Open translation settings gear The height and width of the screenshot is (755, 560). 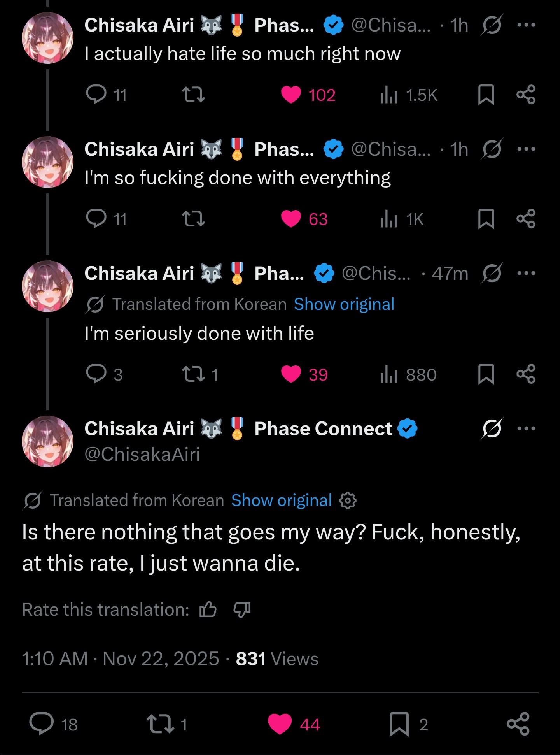[x=348, y=500]
